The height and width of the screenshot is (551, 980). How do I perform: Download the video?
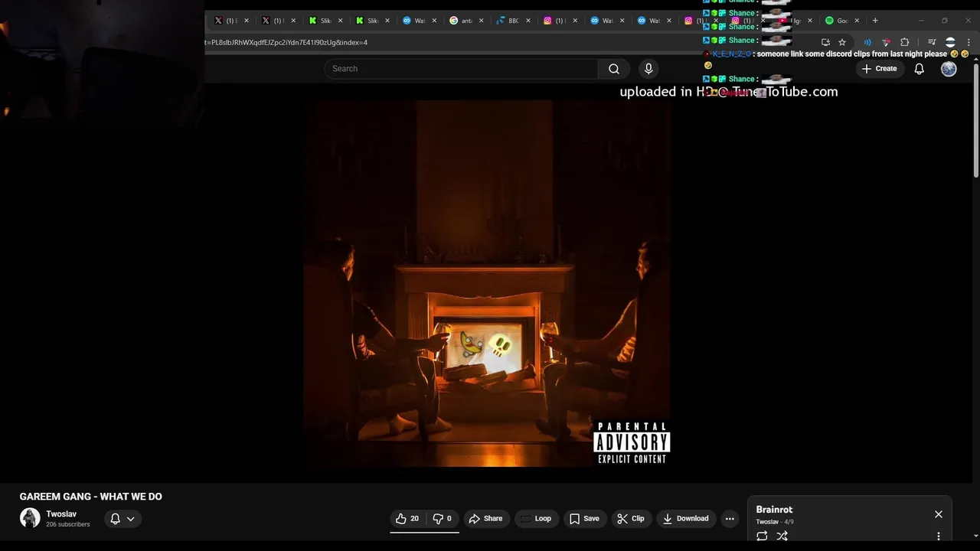pyautogui.click(x=686, y=519)
